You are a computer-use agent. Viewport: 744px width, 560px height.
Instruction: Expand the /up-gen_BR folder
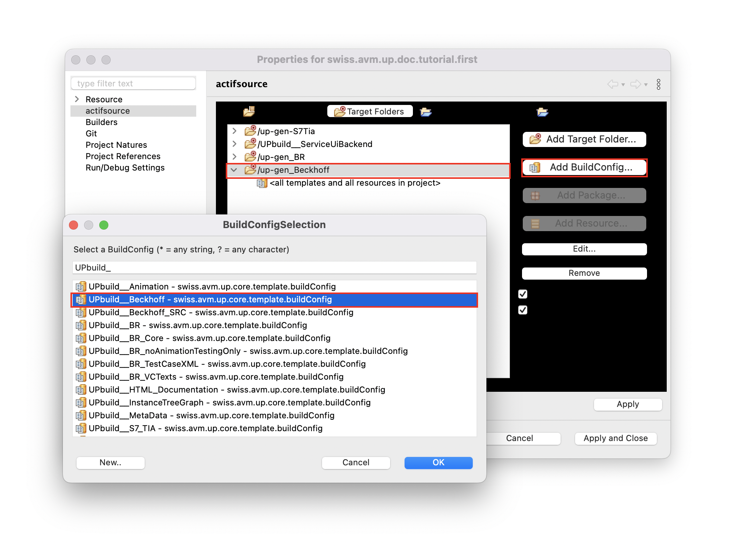(x=234, y=156)
